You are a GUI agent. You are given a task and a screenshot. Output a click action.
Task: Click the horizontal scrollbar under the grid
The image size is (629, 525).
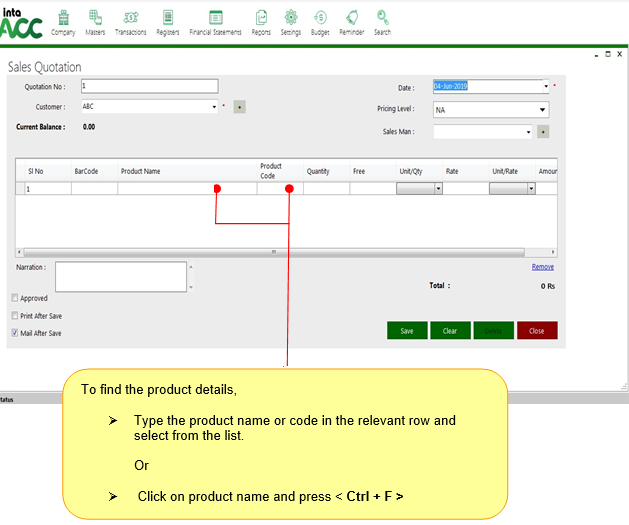(273, 252)
